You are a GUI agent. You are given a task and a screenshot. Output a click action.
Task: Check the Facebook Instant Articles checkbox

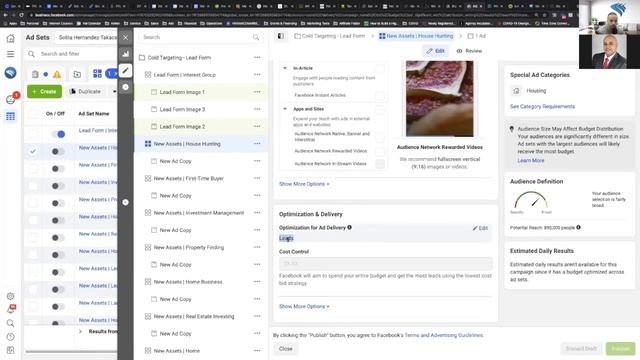point(380,95)
